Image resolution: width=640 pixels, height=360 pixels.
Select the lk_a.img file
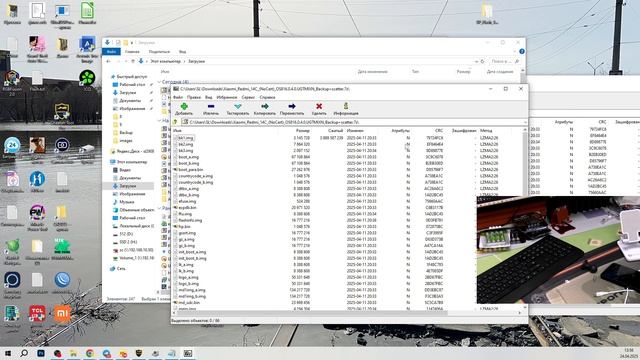186,264
